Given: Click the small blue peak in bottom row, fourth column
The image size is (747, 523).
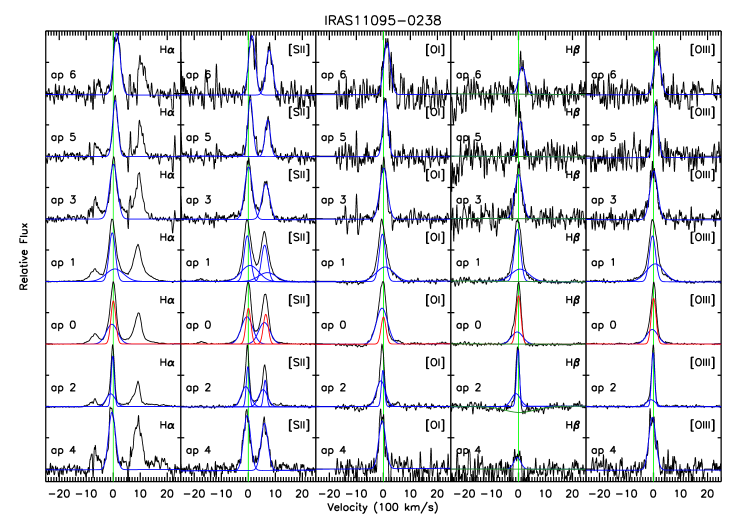Looking at the screenshot, I should [517, 462].
